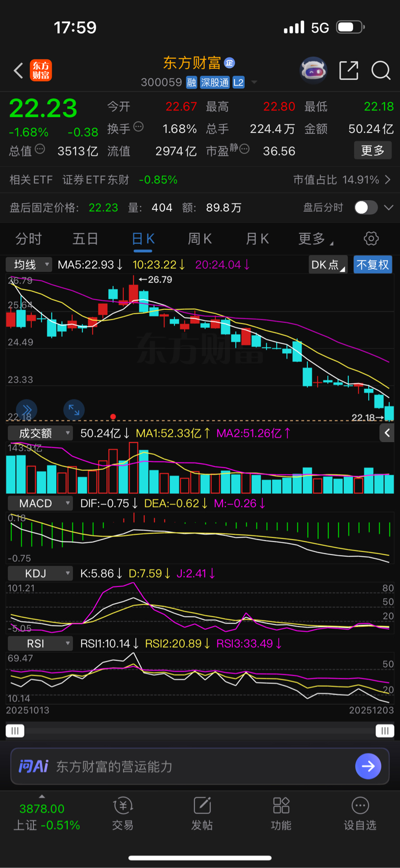
Task: Open 成交额 indicator dropdown
Action: pos(40,433)
